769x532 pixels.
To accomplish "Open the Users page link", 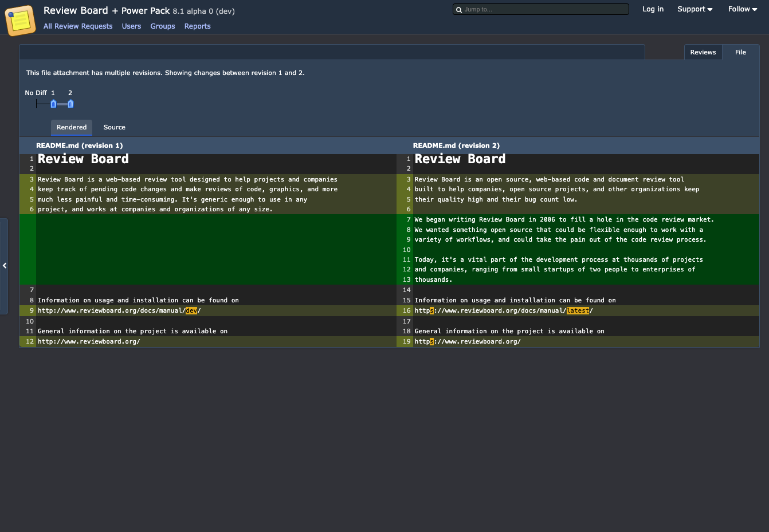I will pyautogui.click(x=131, y=26).
